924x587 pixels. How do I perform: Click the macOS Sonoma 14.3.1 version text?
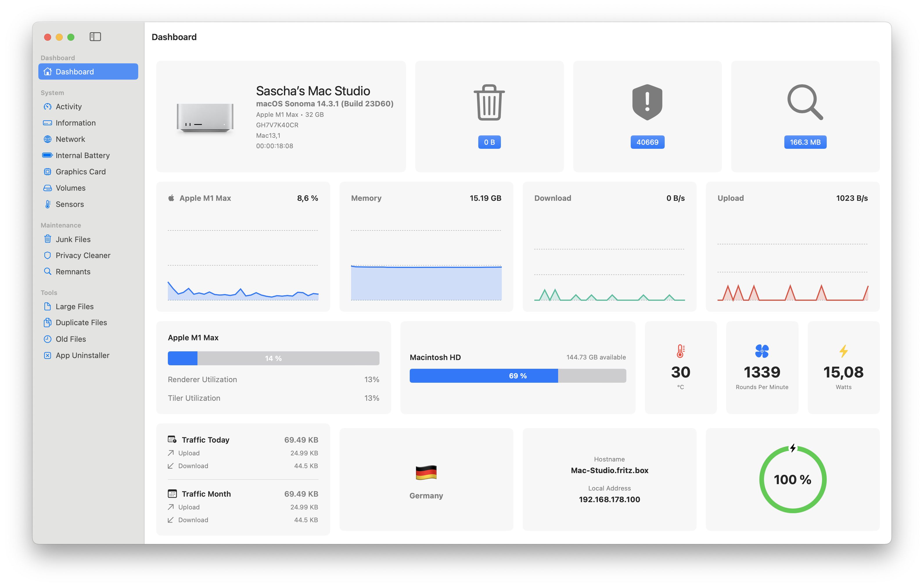325,104
